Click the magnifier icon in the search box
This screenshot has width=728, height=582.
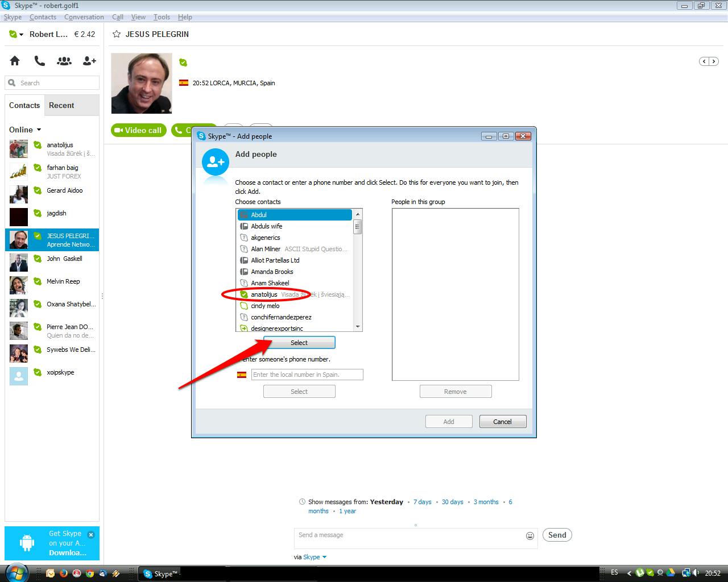pyautogui.click(x=12, y=83)
